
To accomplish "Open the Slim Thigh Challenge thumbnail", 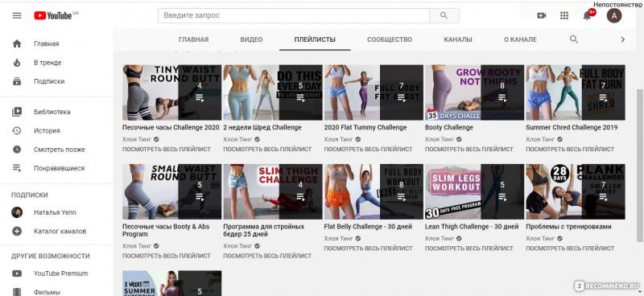I will (273, 191).
